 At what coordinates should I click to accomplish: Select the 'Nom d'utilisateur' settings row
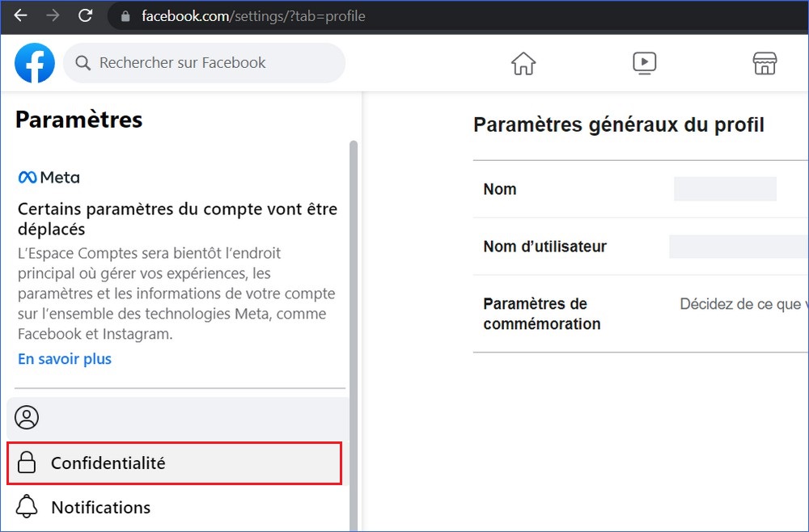coord(639,247)
